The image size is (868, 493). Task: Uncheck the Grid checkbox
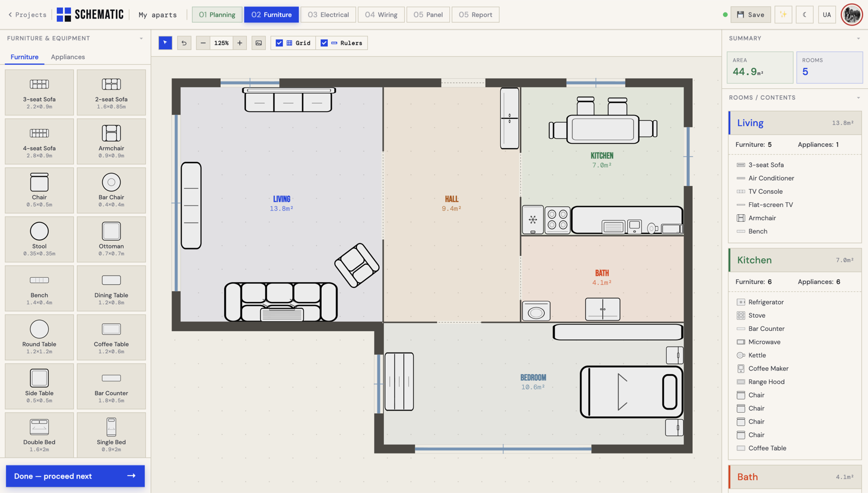[x=279, y=43]
